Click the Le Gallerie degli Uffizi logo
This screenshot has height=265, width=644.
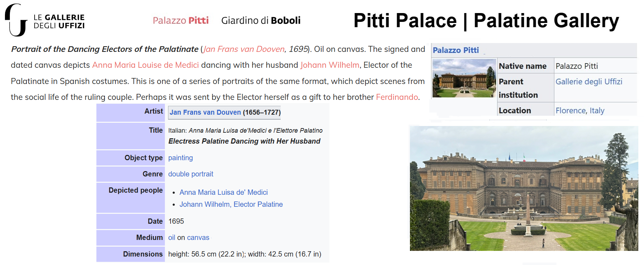coord(45,20)
